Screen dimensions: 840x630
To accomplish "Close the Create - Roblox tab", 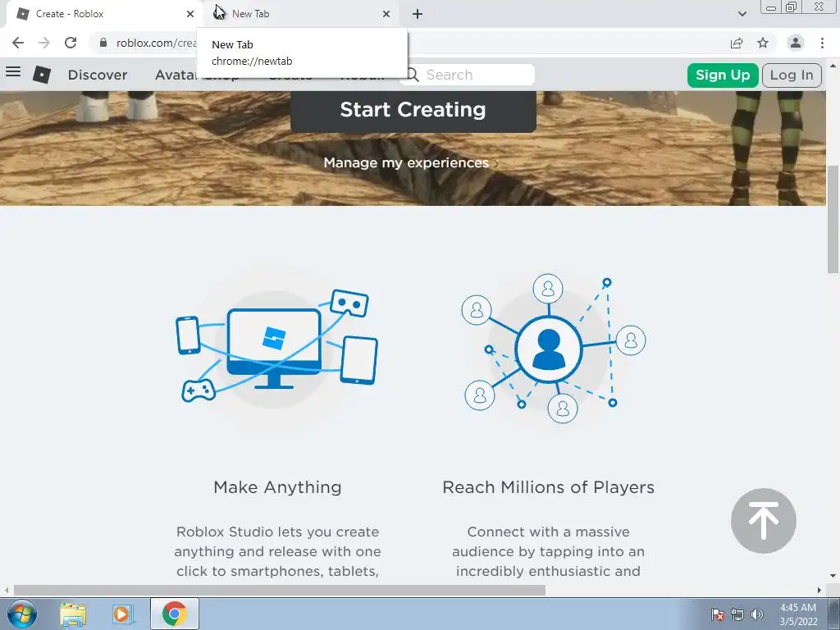I will tap(190, 14).
